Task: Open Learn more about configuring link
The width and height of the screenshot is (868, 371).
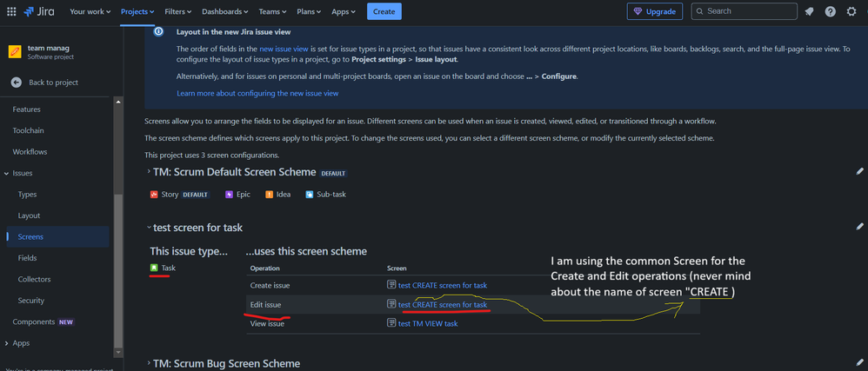Action: (x=257, y=94)
